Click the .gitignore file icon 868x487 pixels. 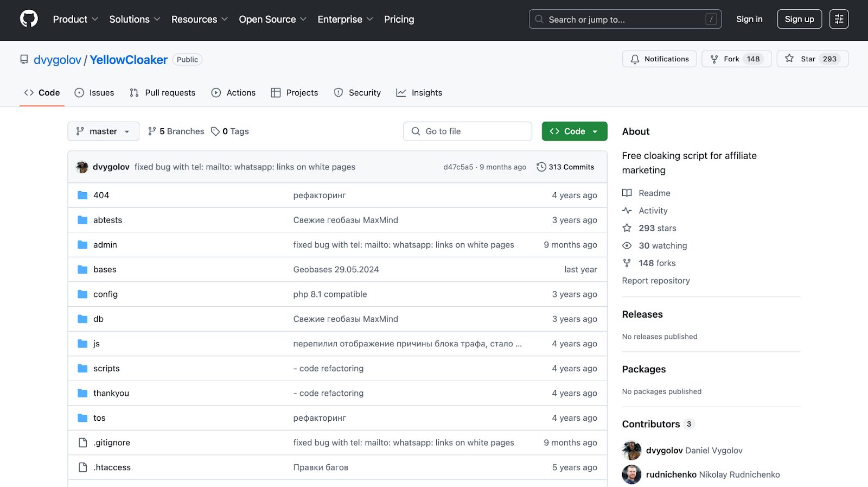pyautogui.click(x=82, y=442)
